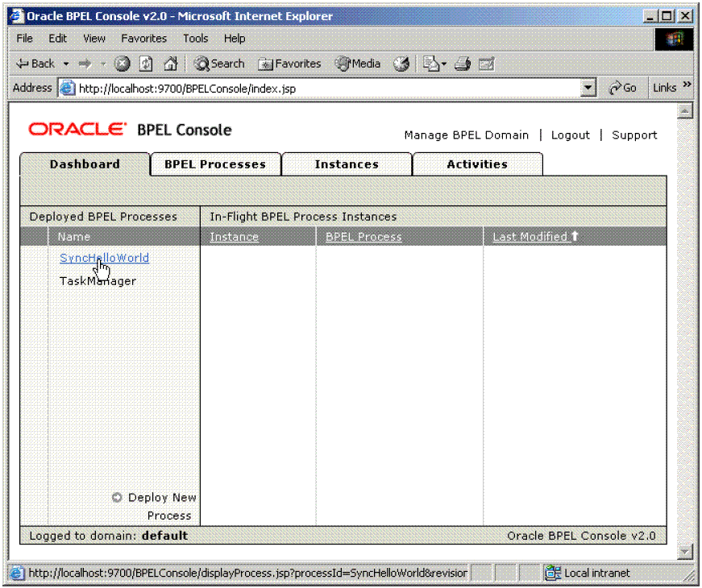
Task: Switch to the Activities tab
Action: (x=477, y=164)
